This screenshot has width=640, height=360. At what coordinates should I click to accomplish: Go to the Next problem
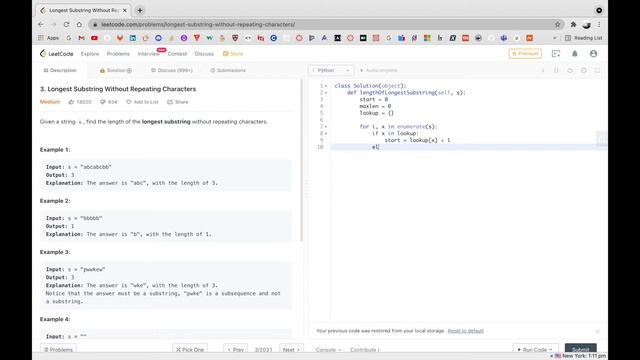pyautogui.click(x=291, y=349)
